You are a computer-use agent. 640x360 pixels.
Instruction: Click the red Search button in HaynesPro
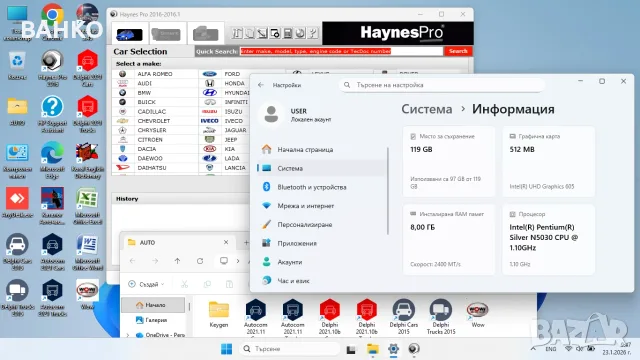tap(458, 51)
